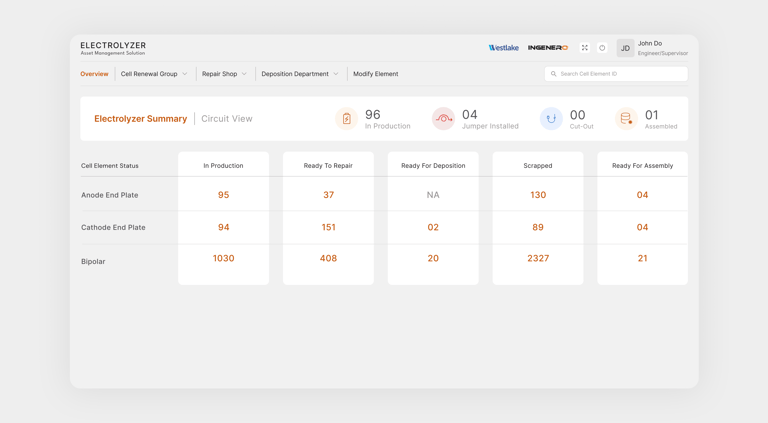
Task: Click the 01 Assembled count
Action: pyautogui.click(x=651, y=115)
